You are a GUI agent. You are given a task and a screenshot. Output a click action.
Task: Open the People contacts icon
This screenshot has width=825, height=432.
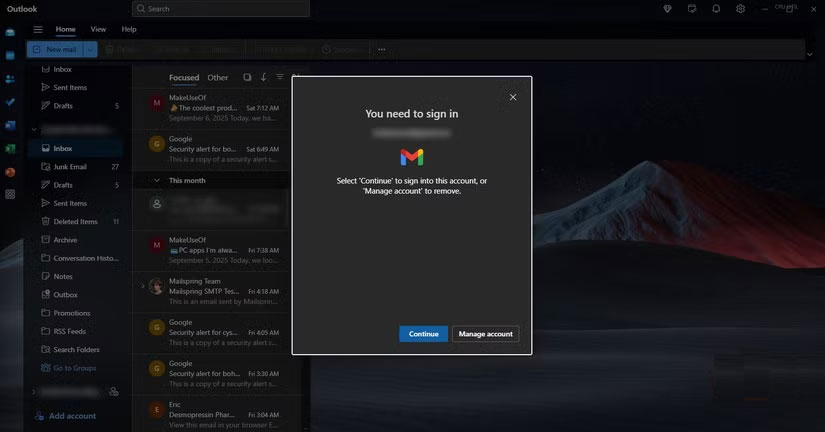click(x=10, y=79)
